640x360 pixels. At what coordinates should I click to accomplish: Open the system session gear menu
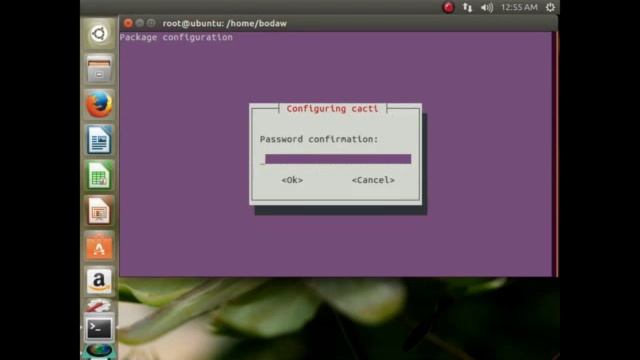point(550,7)
